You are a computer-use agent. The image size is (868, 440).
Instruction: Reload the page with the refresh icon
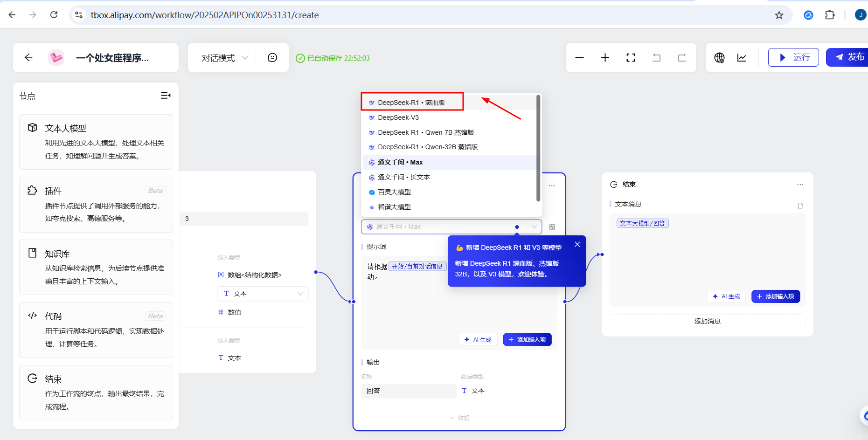[x=54, y=15]
